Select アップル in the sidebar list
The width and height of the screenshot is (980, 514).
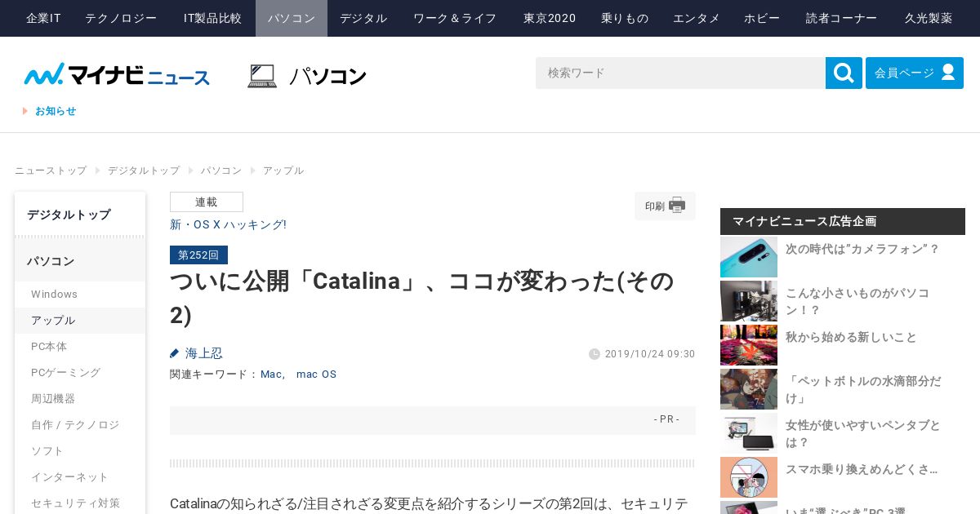pos(80,321)
